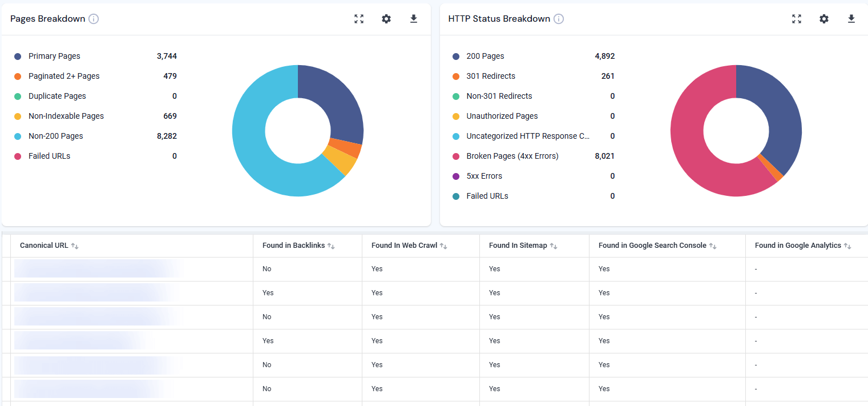Sort by Found in Google Search Console

[713, 245]
